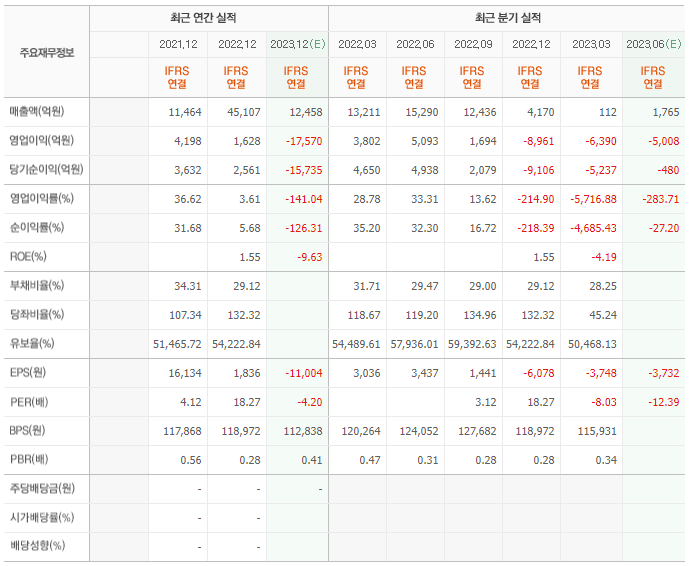The image size is (691, 566).
Task: Click the quick ratio value 45.24
Action: (603, 316)
